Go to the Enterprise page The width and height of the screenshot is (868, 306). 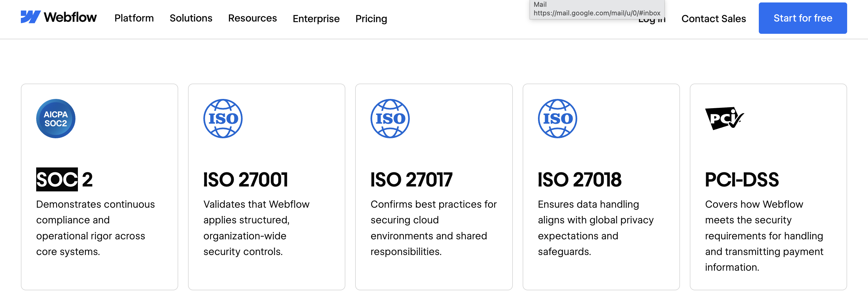(x=316, y=18)
